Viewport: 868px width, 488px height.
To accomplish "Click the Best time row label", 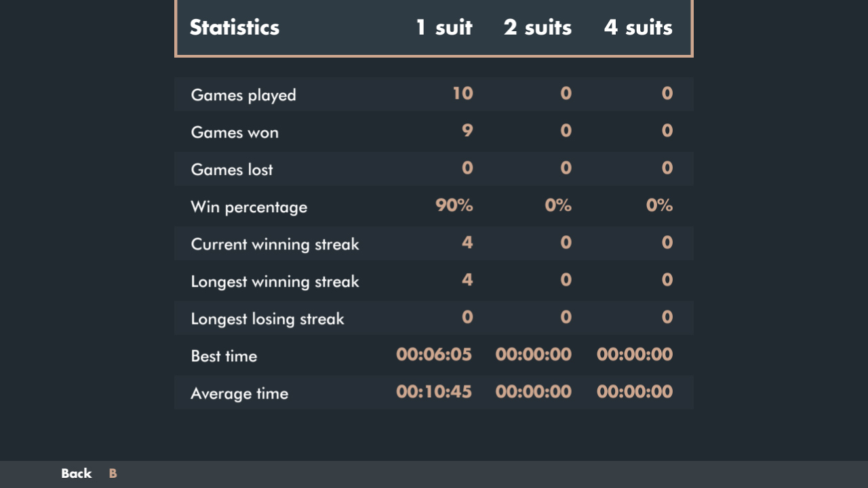I will tap(224, 355).
